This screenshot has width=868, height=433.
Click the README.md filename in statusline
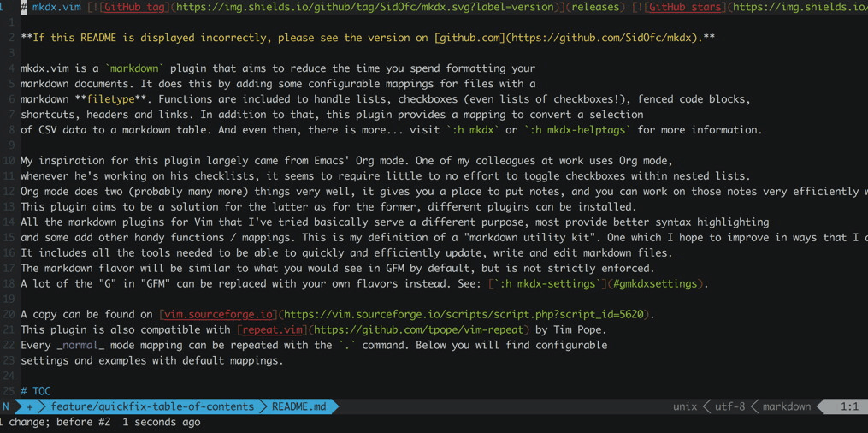click(299, 407)
